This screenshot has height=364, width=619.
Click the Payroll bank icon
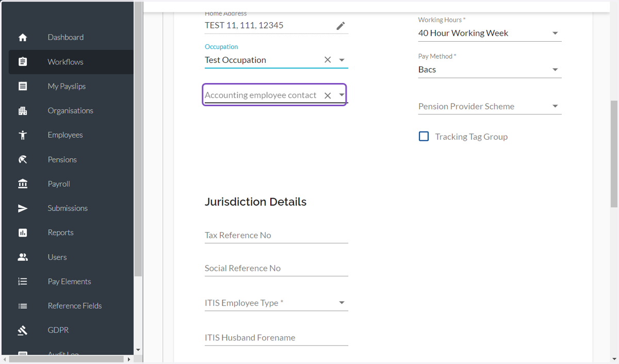coord(23,184)
